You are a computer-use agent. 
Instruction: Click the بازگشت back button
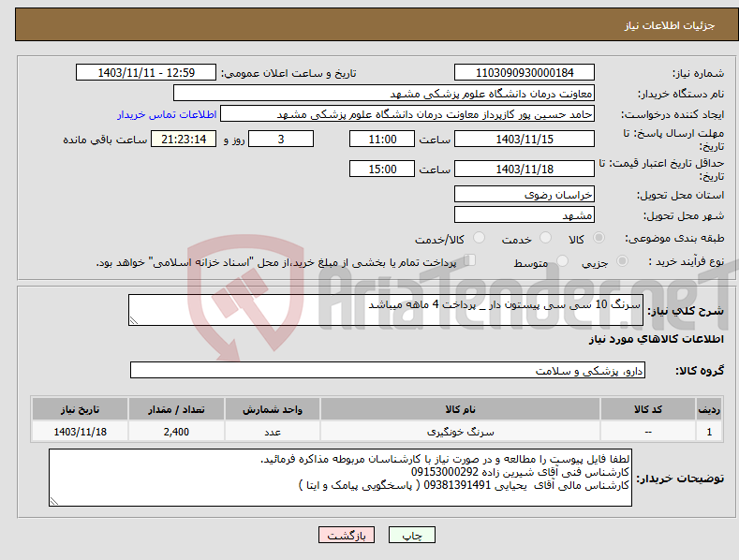coord(347,535)
